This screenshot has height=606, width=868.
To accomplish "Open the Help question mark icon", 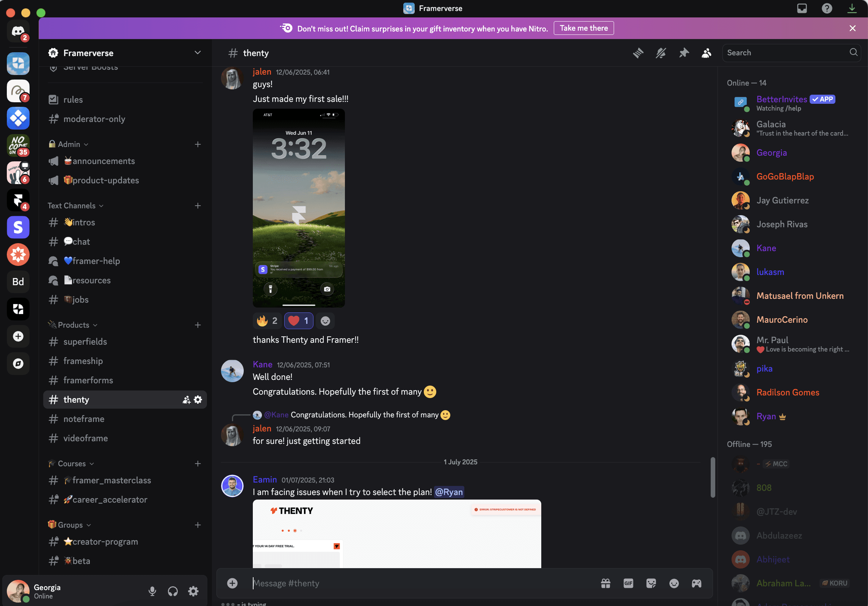I will (827, 8).
